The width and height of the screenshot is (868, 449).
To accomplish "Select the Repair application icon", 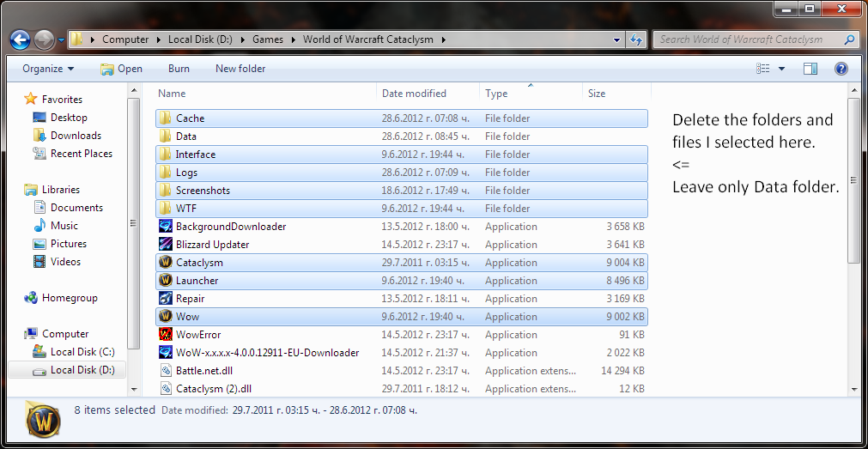I will tap(165, 299).
